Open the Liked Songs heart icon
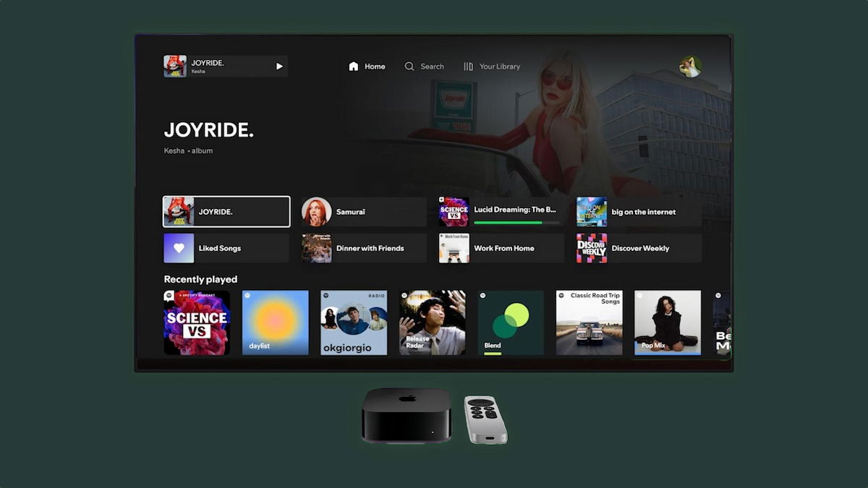This screenshot has width=868, height=488. point(179,248)
